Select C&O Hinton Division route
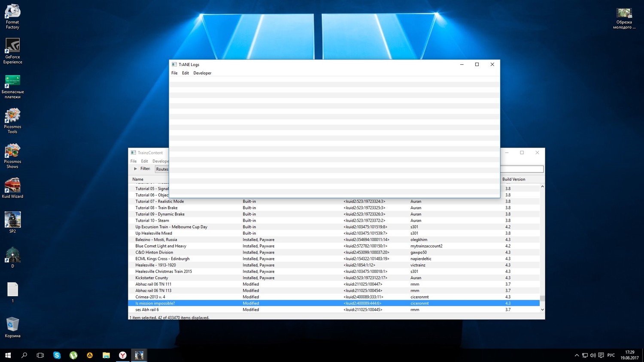This screenshot has width=644, height=362. click(x=334, y=252)
